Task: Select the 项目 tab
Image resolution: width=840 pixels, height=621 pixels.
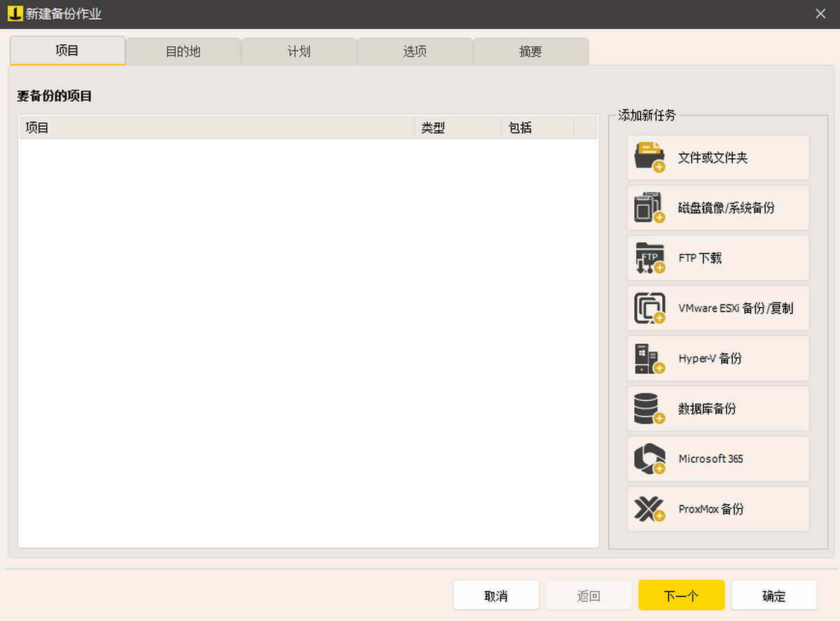Action: click(67, 50)
